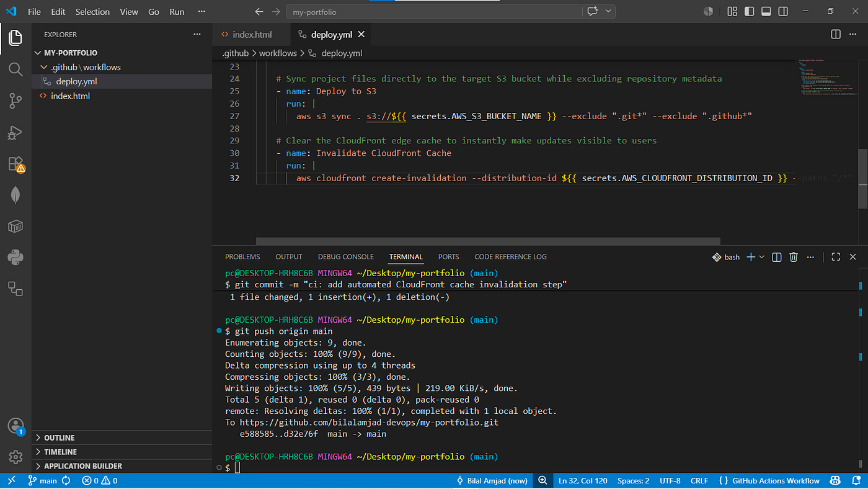
Task: Open the Run and Debug view
Action: 15,132
